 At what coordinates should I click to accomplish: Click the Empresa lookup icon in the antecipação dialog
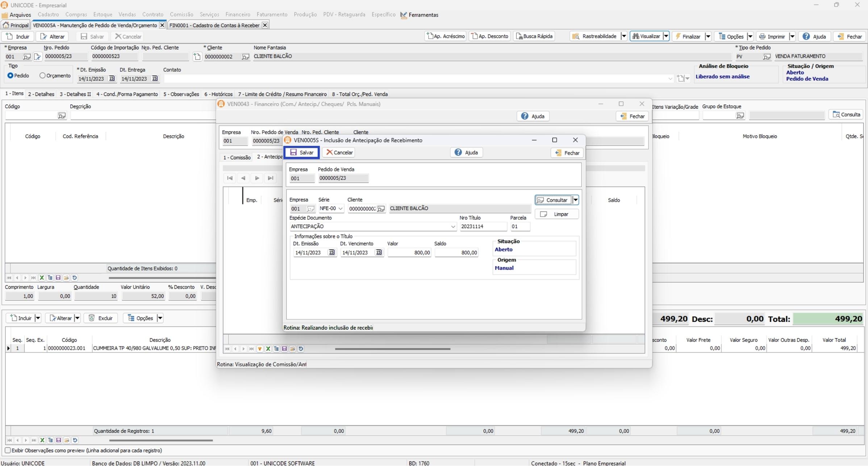click(310, 209)
